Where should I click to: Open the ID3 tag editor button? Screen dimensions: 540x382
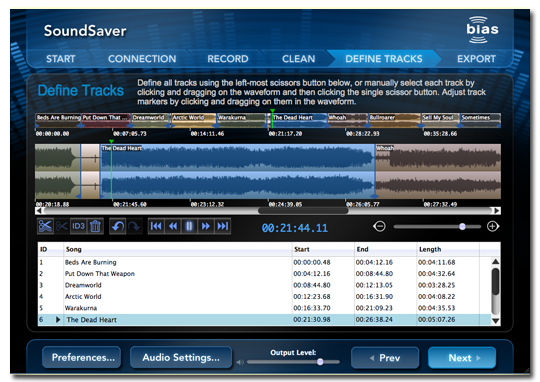click(x=78, y=226)
